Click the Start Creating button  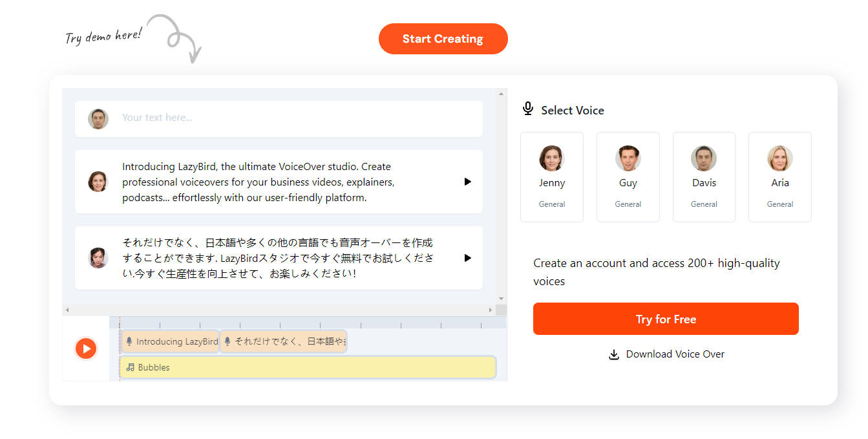click(443, 39)
